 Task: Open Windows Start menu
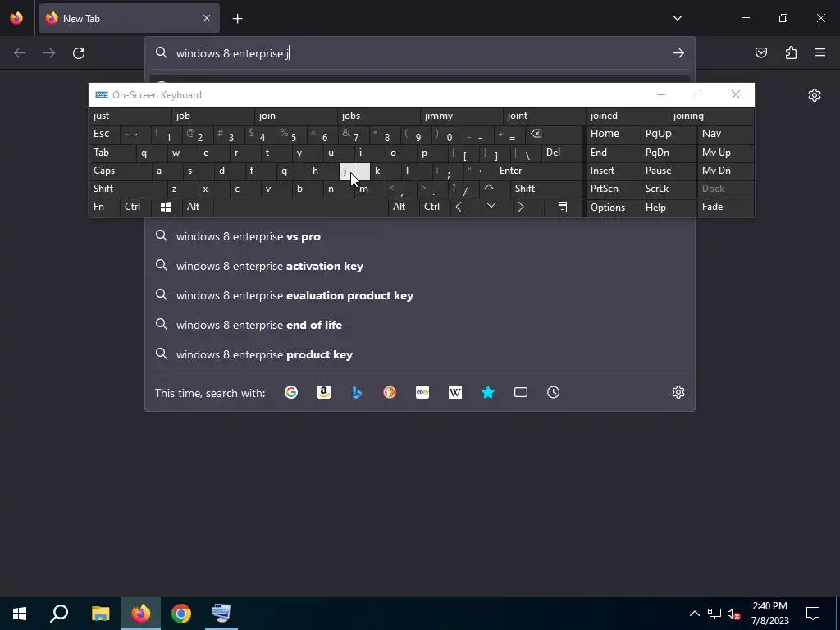pyautogui.click(x=20, y=614)
